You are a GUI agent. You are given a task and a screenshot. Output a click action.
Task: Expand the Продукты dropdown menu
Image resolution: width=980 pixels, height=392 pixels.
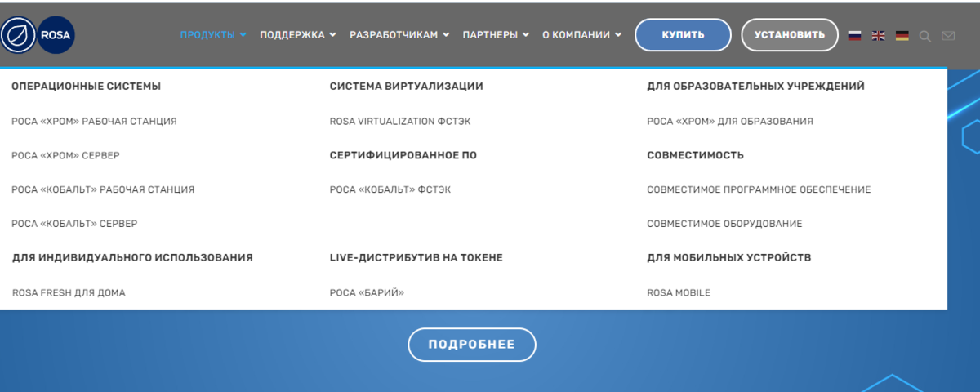[213, 35]
